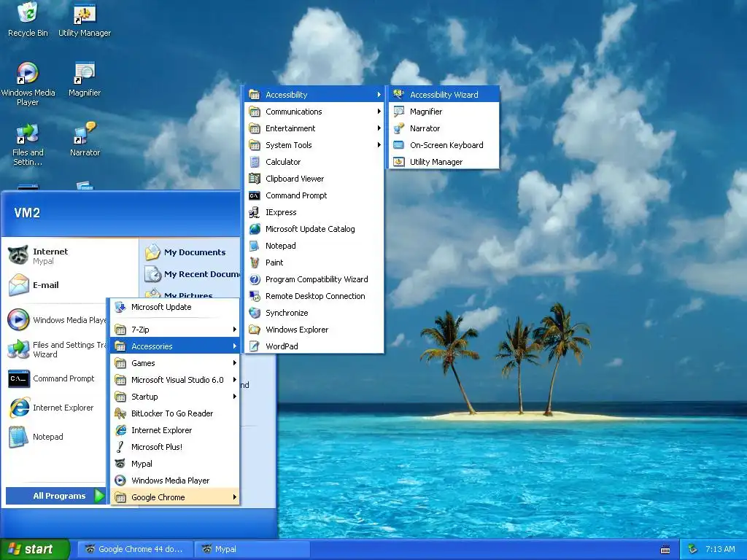Open My Documents in start menu

pyautogui.click(x=191, y=252)
